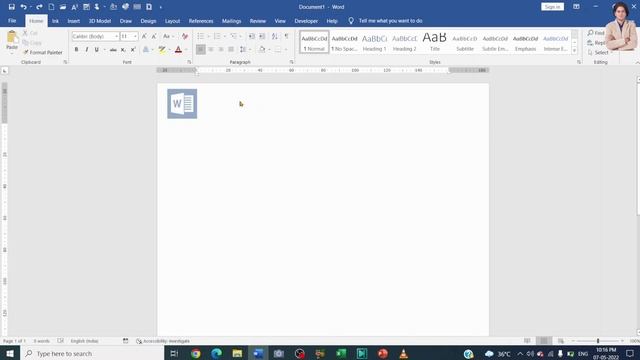Viewport: 640px width, 360px height.
Task: Increase font size with Grow Font
Action: pyautogui.click(x=144, y=36)
